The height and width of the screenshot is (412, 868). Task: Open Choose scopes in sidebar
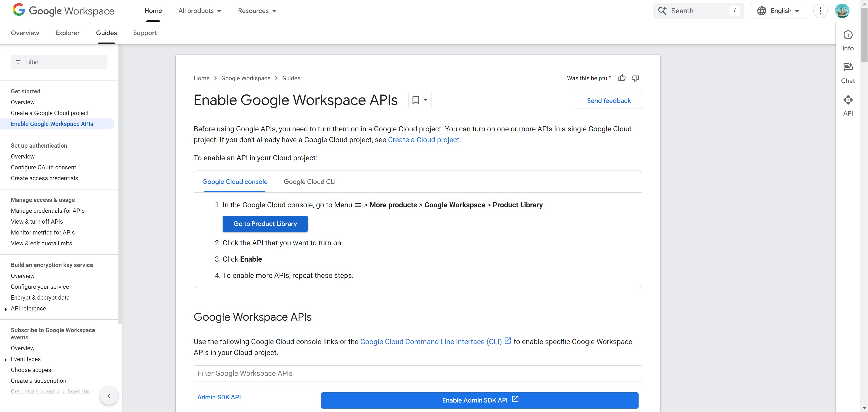31,370
